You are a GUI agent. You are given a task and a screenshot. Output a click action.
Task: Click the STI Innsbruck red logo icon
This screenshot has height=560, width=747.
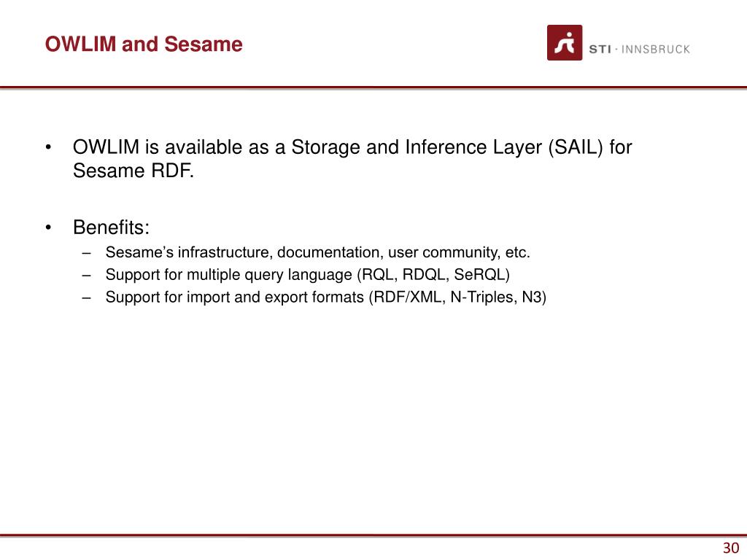(565, 43)
